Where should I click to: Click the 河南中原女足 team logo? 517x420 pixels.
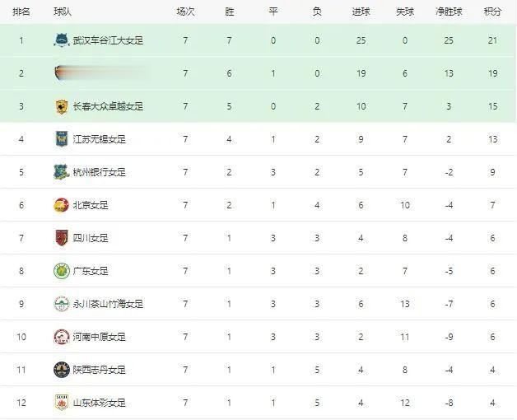(x=62, y=337)
